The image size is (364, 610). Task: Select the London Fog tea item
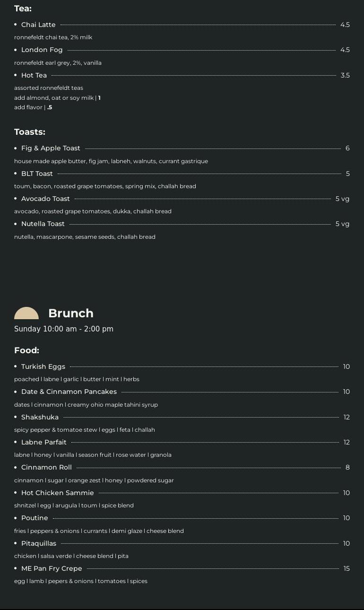click(x=42, y=50)
